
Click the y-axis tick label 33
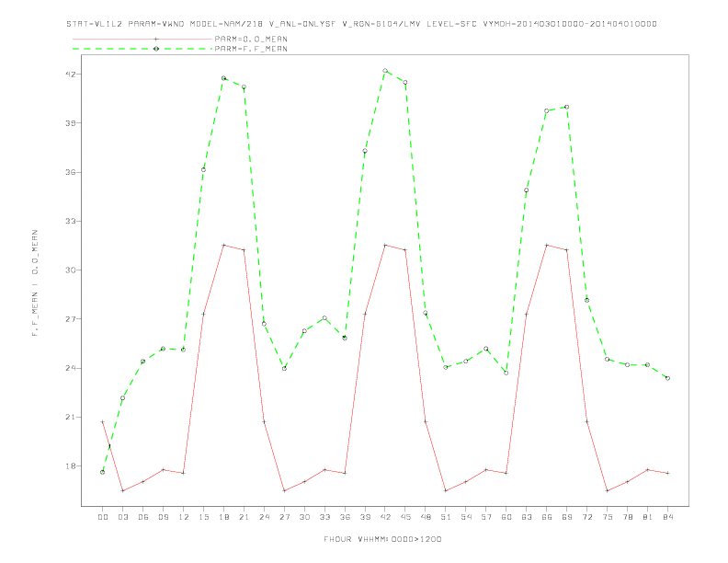pyautogui.click(x=71, y=221)
